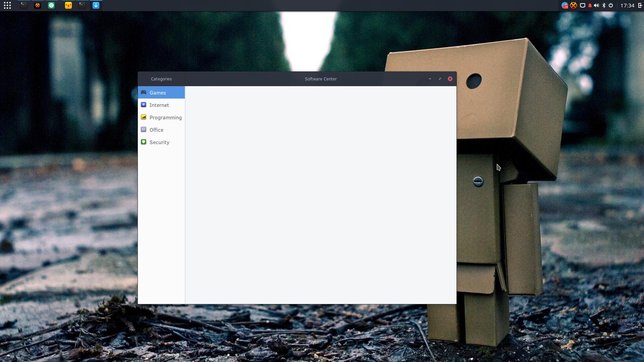Open the applications grid menu
The height and width of the screenshot is (362, 644).
7,5
